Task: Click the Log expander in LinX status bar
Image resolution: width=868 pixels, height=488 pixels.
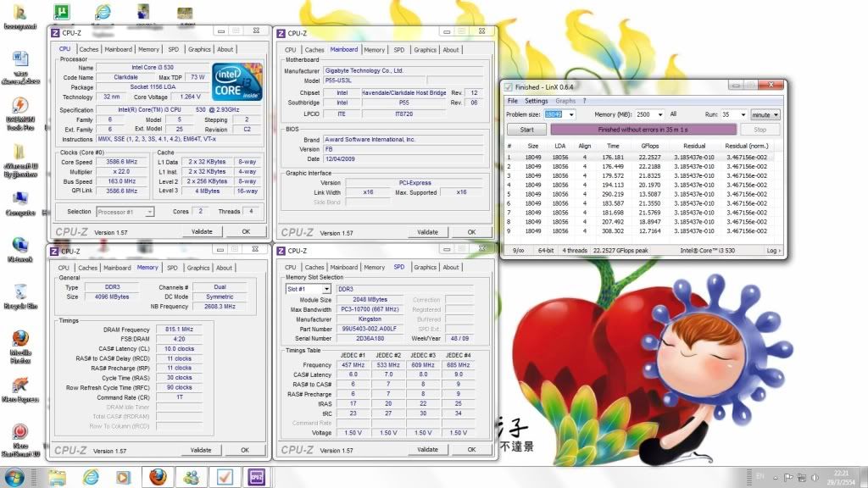Action: (x=774, y=251)
